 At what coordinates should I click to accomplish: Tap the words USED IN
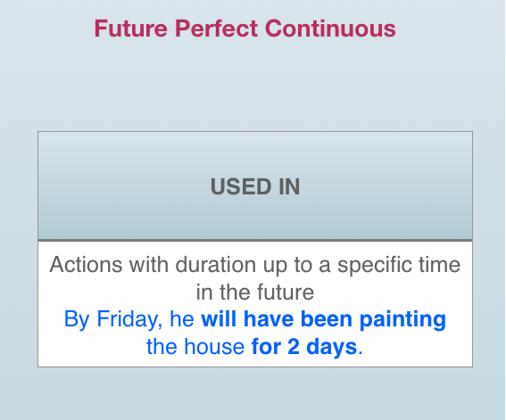[x=255, y=186]
